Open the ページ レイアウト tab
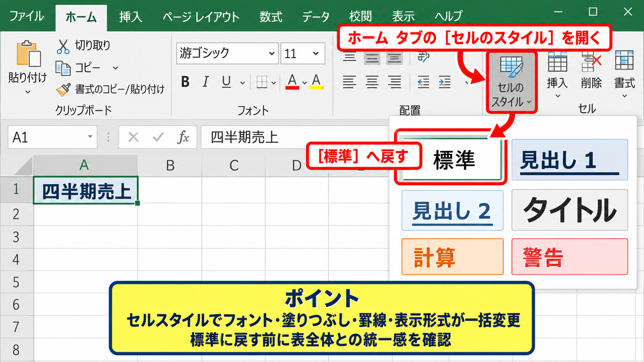The height and width of the screenshot is (362, 644). point(201,17)
